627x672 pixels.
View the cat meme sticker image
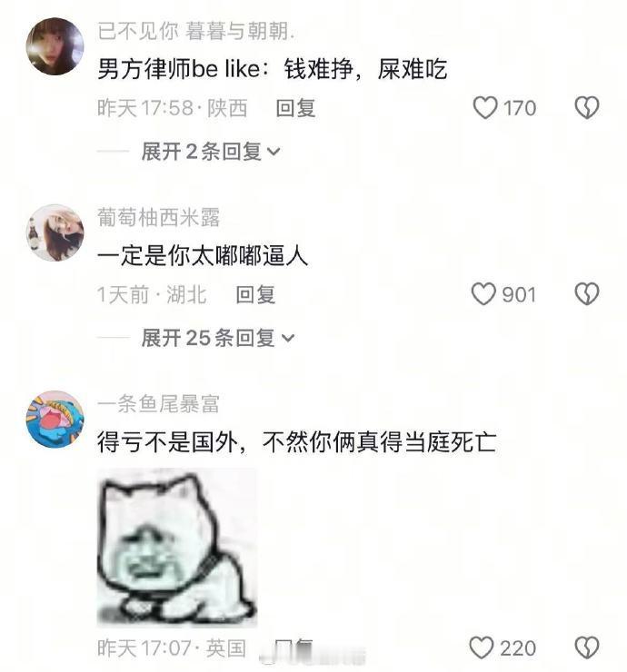tap(177, 548)
